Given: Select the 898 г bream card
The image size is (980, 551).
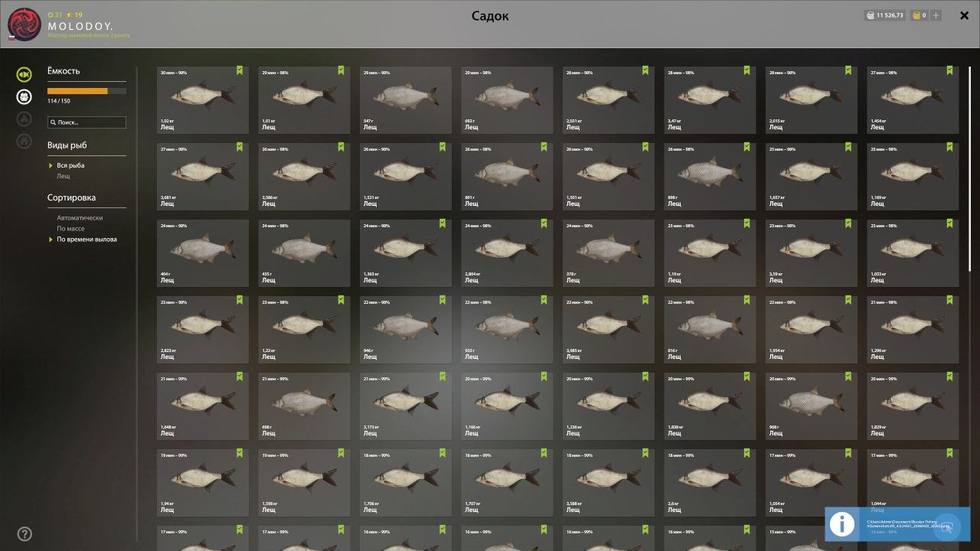Looking at the screenshot, I should coord(710,177).
